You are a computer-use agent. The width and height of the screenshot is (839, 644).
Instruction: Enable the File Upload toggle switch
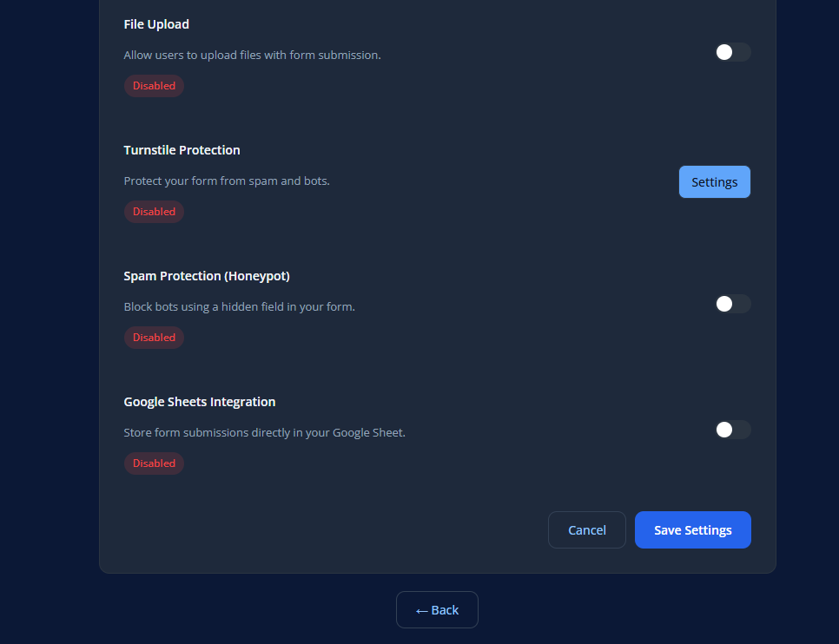point(732,52)
